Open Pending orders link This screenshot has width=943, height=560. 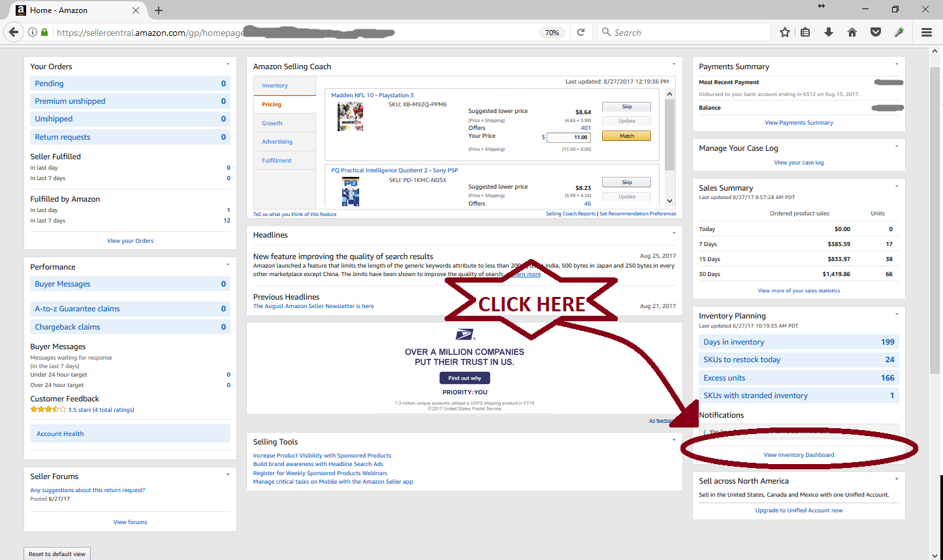130,84
